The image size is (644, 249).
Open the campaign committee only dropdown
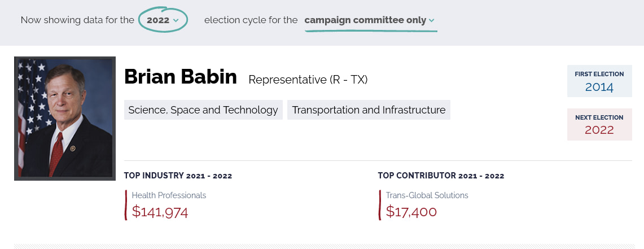370,20
